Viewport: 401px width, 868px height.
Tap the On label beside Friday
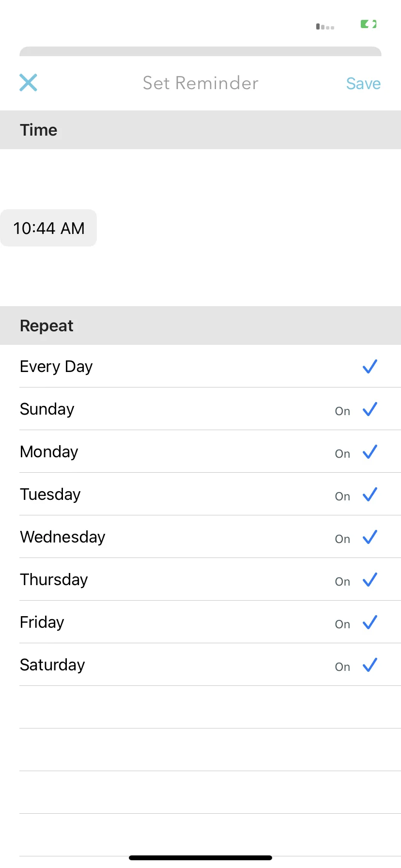click(x=342, y=624)
